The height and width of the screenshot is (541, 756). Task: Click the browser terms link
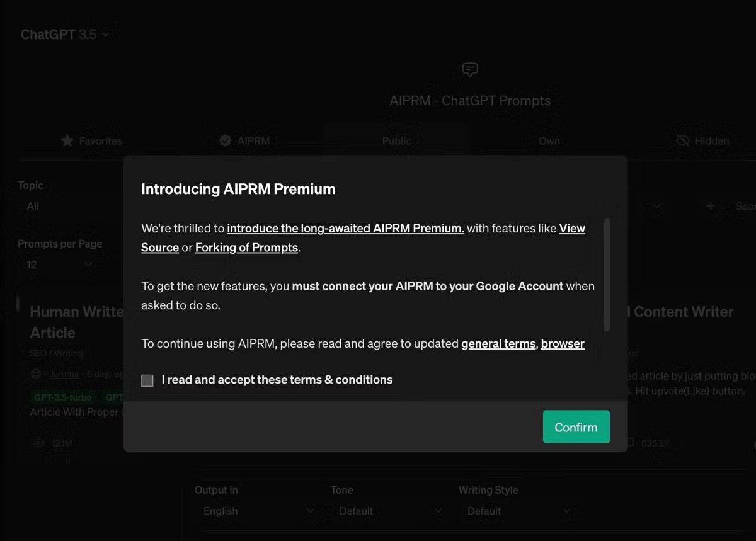pyautogui.click(x=563, y=344)
